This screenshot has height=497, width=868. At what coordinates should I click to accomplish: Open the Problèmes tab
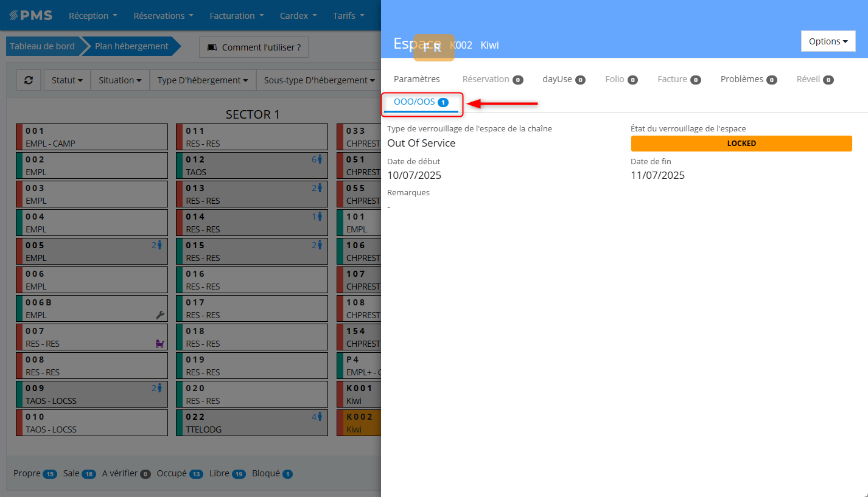coord(748,79)
